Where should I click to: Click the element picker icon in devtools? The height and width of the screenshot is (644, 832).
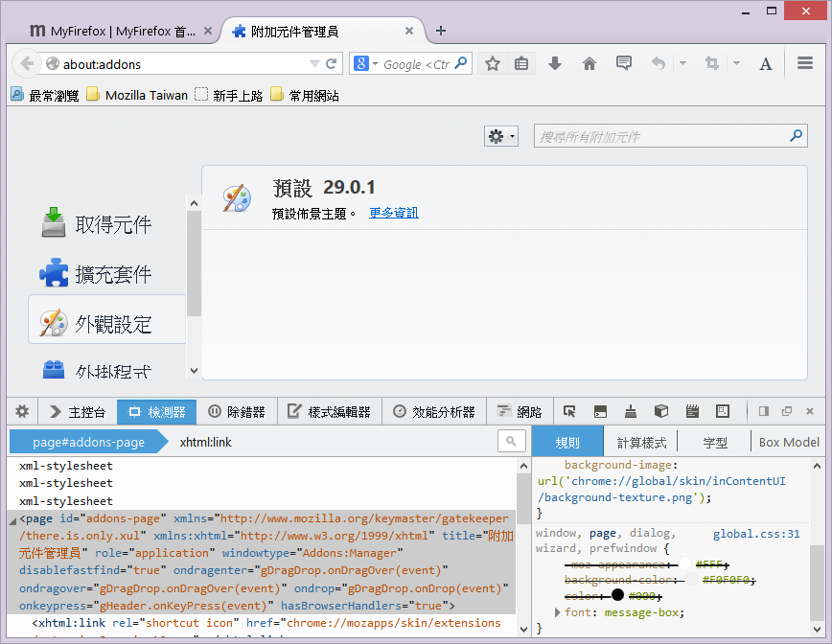[569, 412]
